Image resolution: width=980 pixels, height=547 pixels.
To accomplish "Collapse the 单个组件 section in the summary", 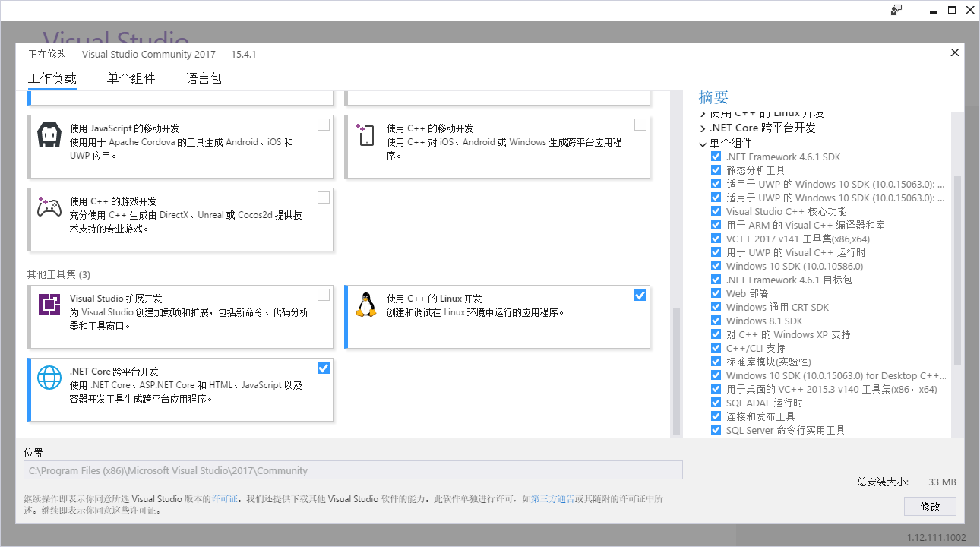I will pos(703,142).
